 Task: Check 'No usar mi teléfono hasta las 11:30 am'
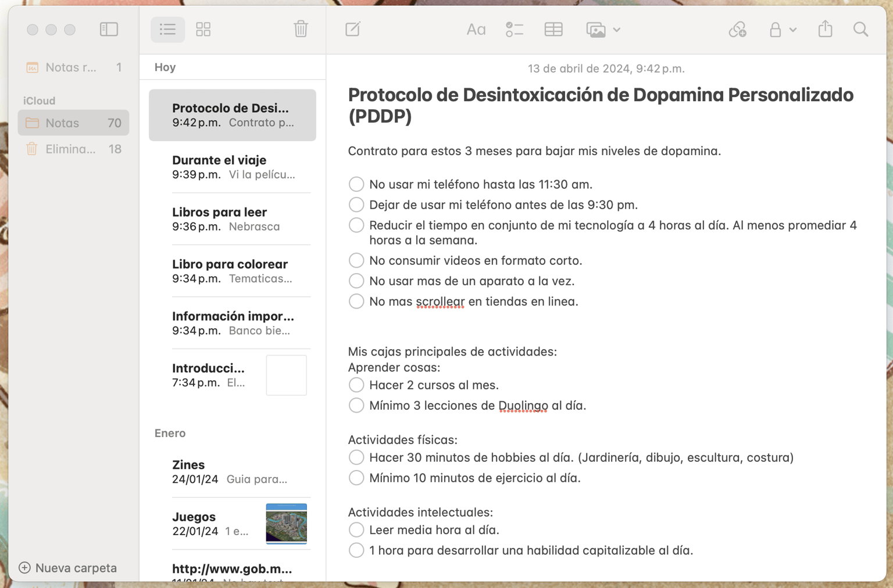click(356, 184)
